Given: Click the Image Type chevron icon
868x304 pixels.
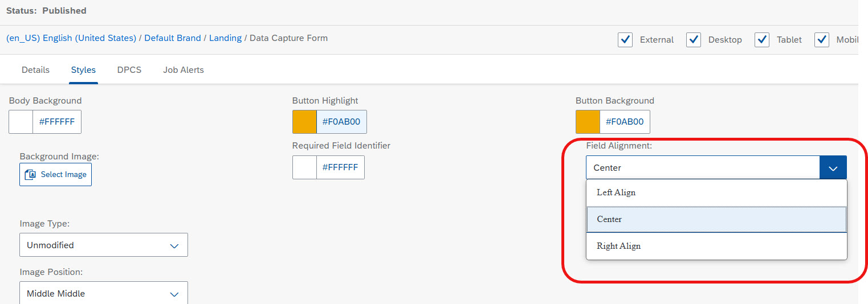Looking at the screenshot, I should 174,245.
